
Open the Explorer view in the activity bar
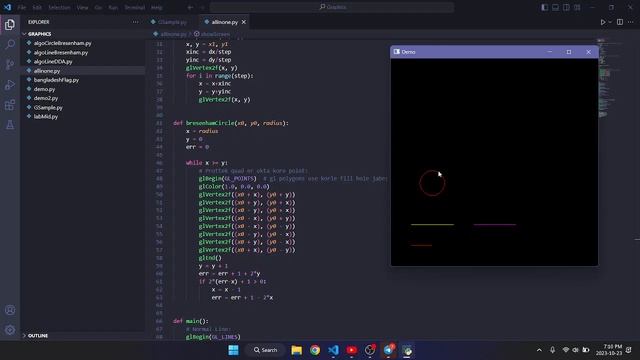(x=10, y=24)
